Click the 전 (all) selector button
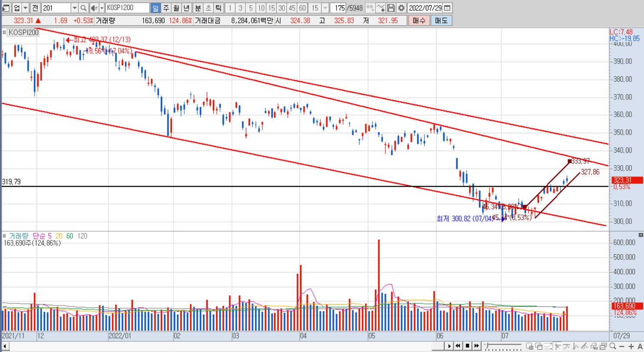Image resolution: width=644 pixels, height=352 pixels. coord(36,8)
